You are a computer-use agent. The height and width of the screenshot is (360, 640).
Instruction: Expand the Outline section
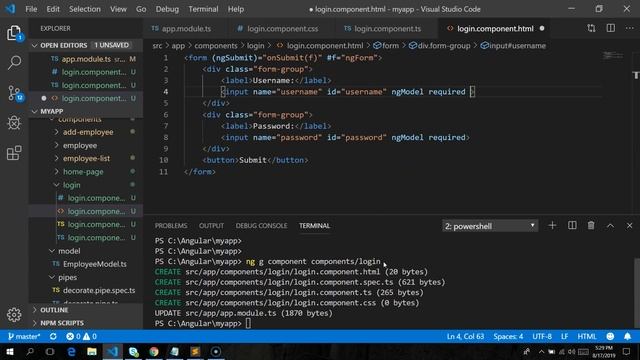[86, 310]
